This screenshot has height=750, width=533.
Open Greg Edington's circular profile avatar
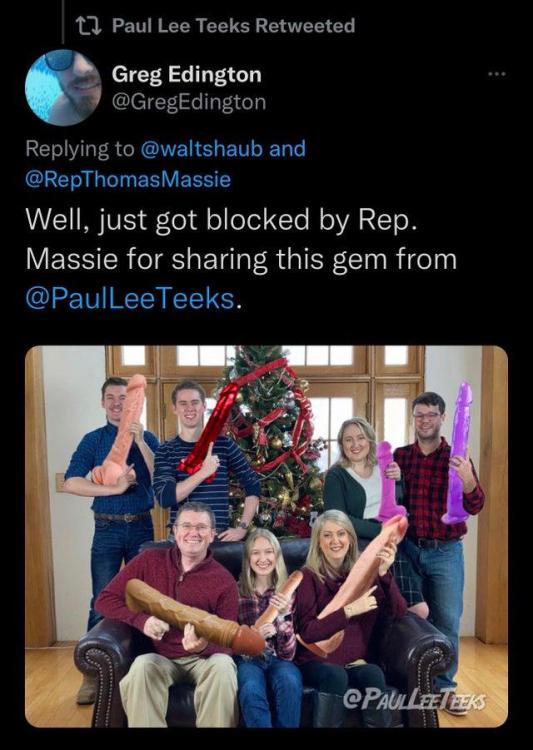tap(63, 88)
